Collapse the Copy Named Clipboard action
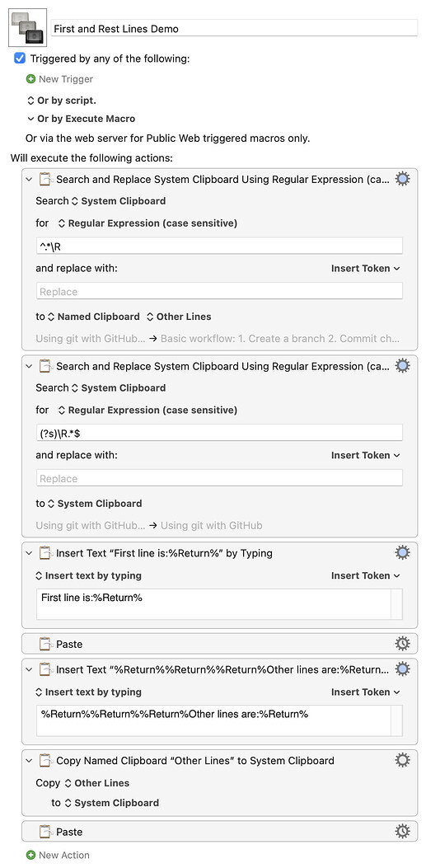This screenshot has height=868, width=426. [x=30, y=761]
